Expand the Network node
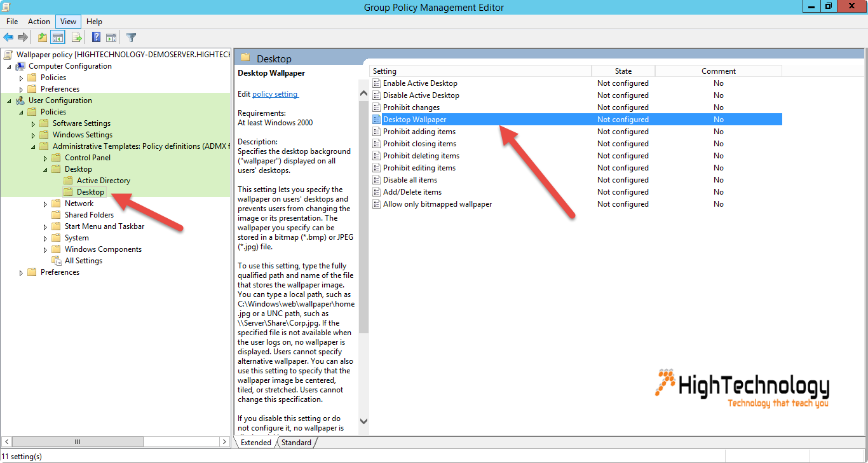868x463 pixels. [x=45, y=204]
